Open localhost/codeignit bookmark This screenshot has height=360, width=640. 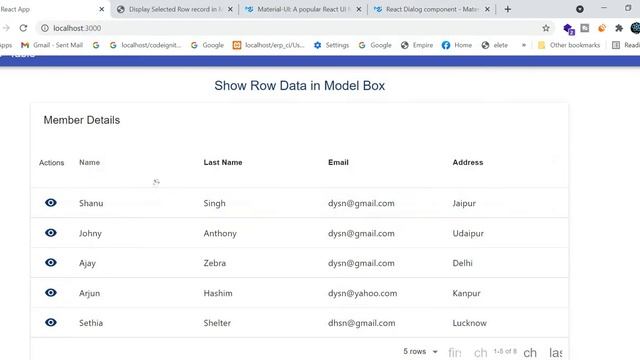(x=145, y=45)
